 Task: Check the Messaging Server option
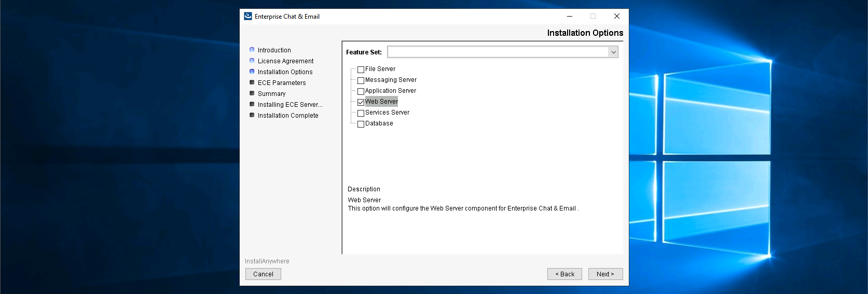point(361,80)
